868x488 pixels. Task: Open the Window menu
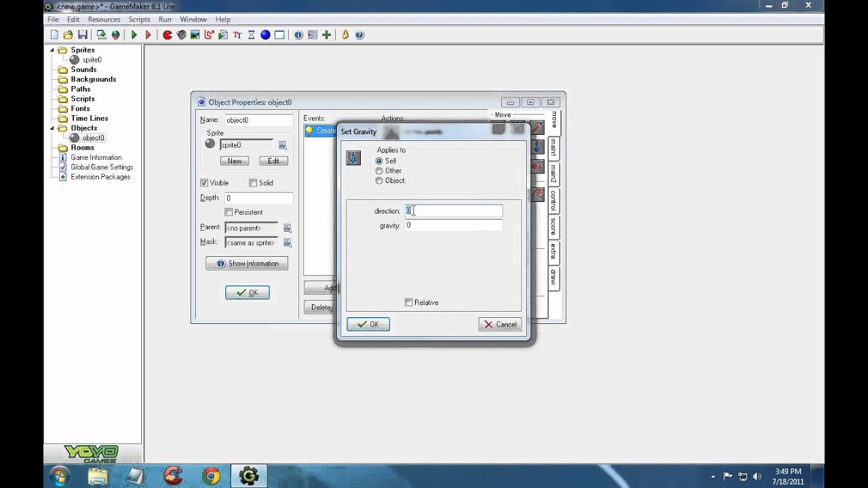click(x=193, y=20)
